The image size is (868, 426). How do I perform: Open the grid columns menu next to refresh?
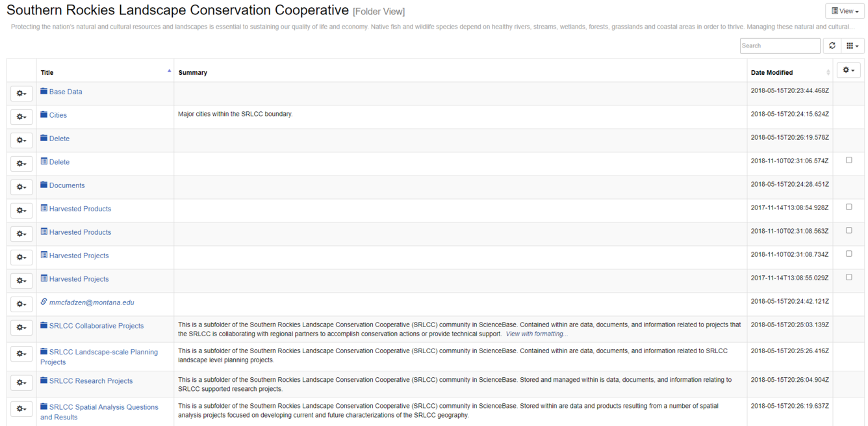pyautogui.click(x=852, y=46)
